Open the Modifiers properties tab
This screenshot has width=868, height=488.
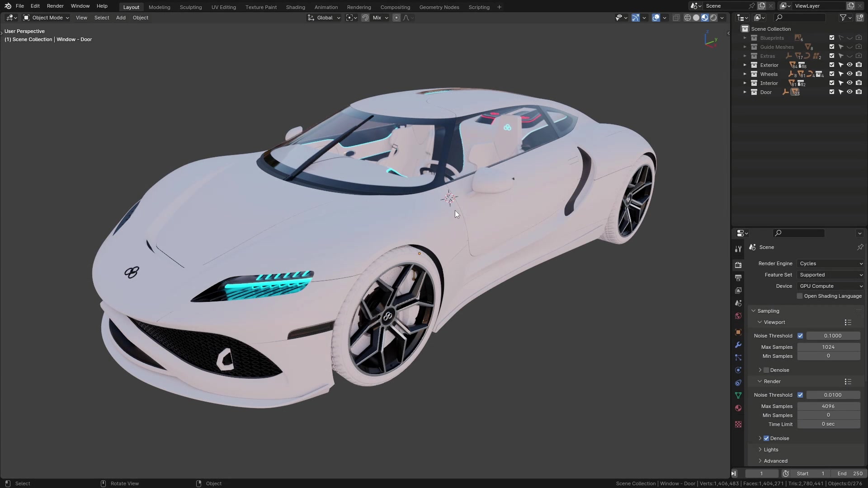coord(738,345)
